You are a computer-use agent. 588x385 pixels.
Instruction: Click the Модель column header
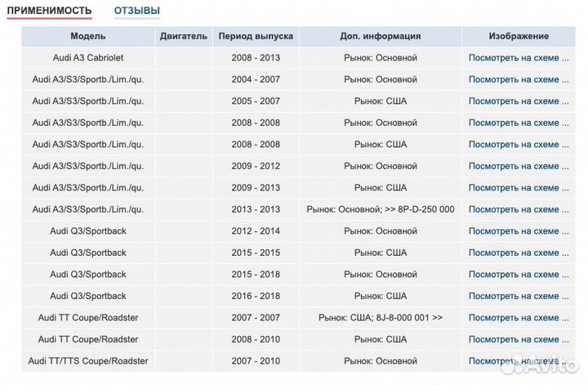pyautogui.click(x=88, y=36)
